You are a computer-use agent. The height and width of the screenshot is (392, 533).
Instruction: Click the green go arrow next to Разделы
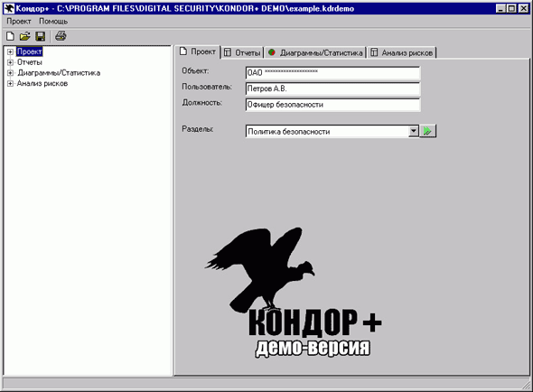point(427,131)
